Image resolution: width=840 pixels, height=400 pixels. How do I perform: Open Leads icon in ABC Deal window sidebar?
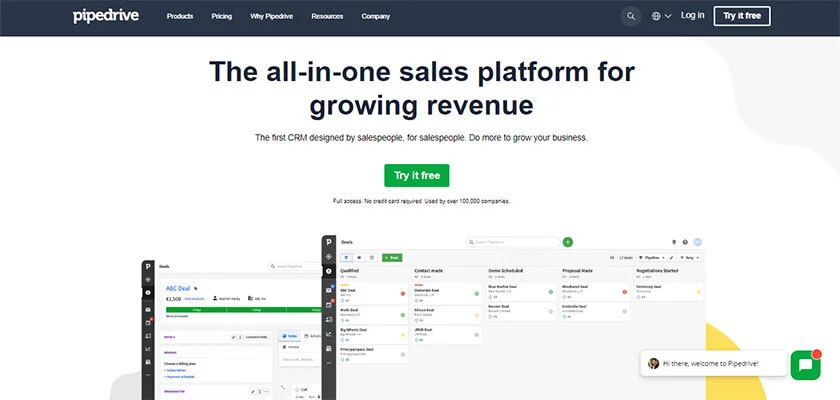(x=148, y=280)
